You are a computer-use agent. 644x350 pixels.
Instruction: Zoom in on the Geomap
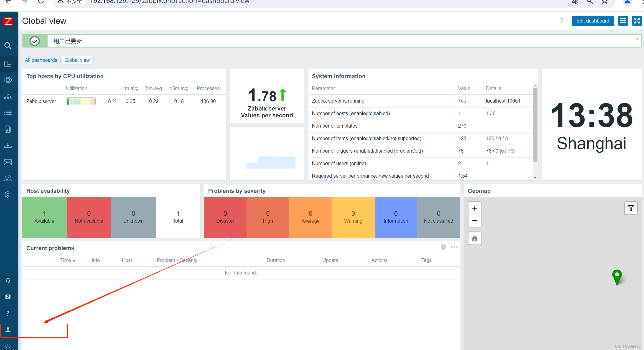[x=474, y=208]
